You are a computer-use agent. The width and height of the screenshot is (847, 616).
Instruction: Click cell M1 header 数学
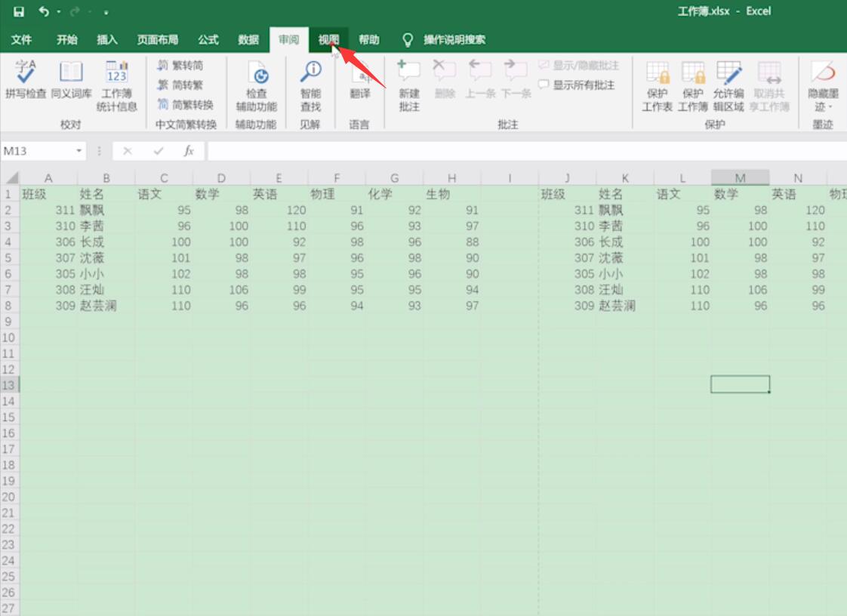740,194
